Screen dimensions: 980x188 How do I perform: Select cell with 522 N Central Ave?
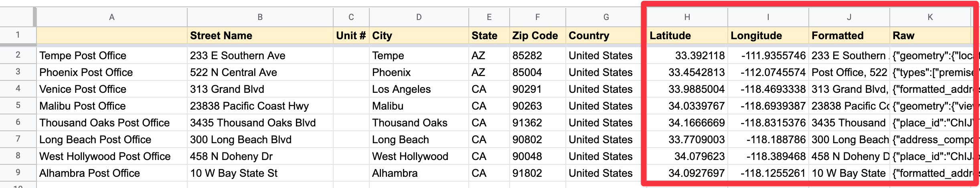[x=260, y=72]
